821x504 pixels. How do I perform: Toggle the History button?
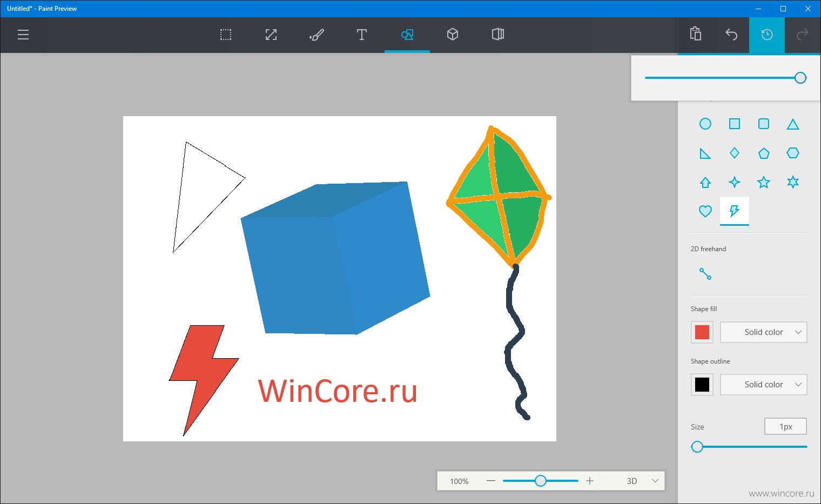tap(767, 35)
